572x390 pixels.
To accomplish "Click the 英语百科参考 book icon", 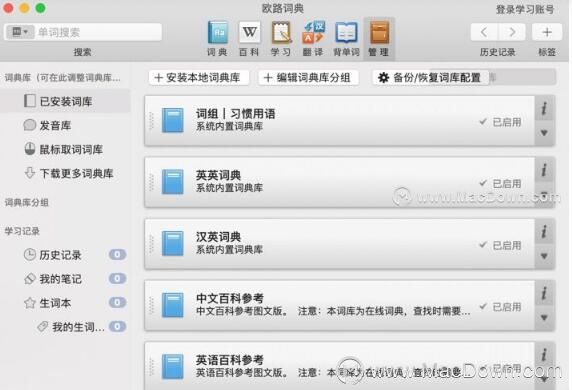I will 173,366.
